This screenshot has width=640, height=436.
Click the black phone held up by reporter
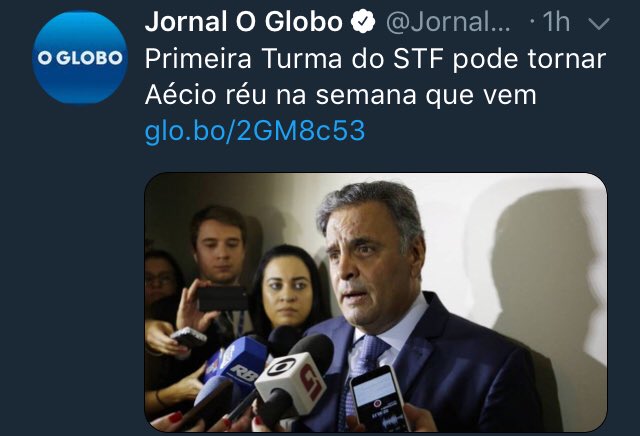222,299
